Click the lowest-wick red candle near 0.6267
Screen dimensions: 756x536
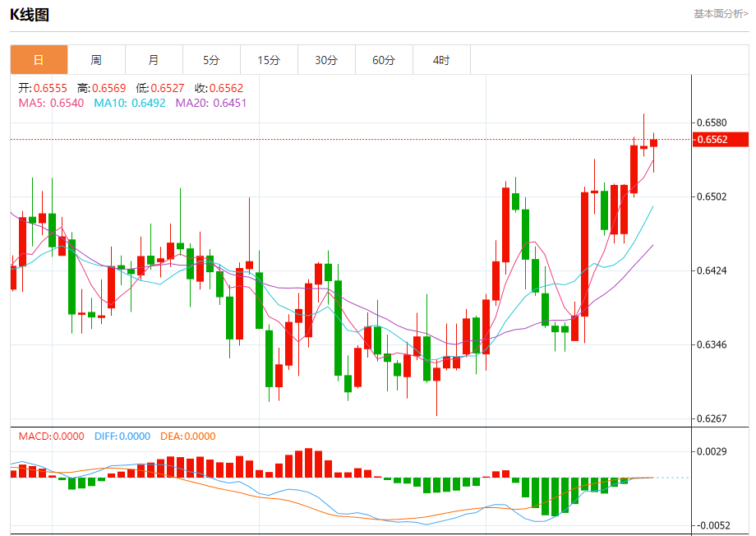437,374
